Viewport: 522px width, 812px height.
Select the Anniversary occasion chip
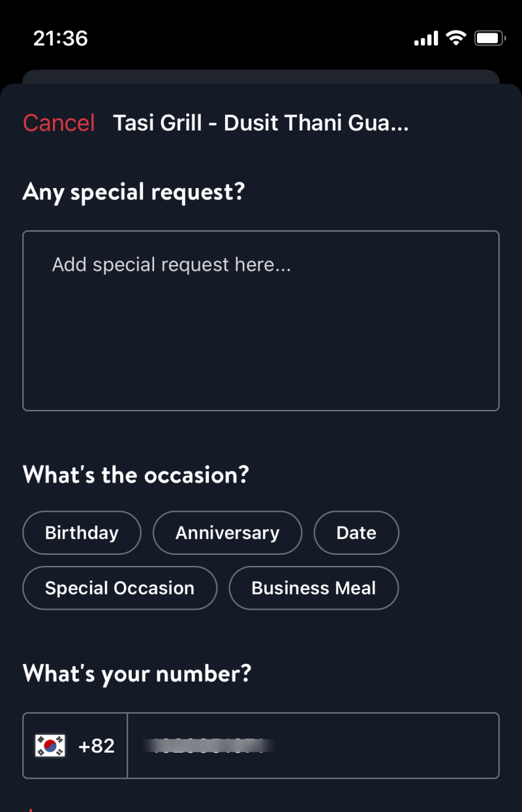[x=227, y=533]
